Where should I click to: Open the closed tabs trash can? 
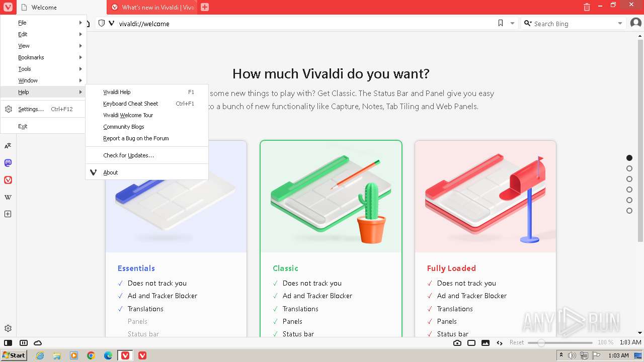point(587,7)
